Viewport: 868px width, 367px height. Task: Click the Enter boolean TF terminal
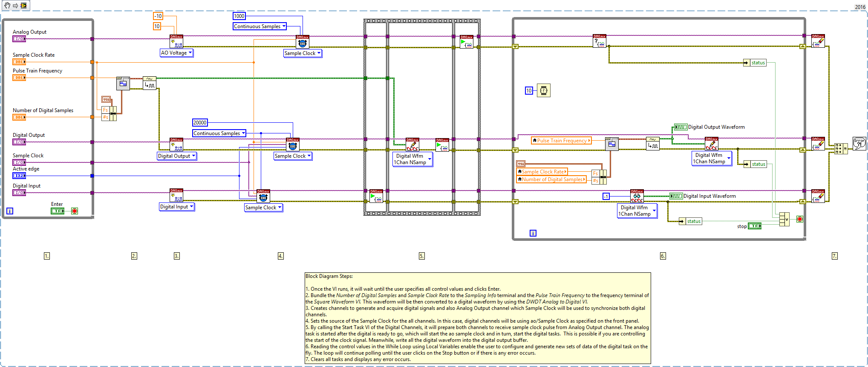pyautogui.click(x=58, y=211)
